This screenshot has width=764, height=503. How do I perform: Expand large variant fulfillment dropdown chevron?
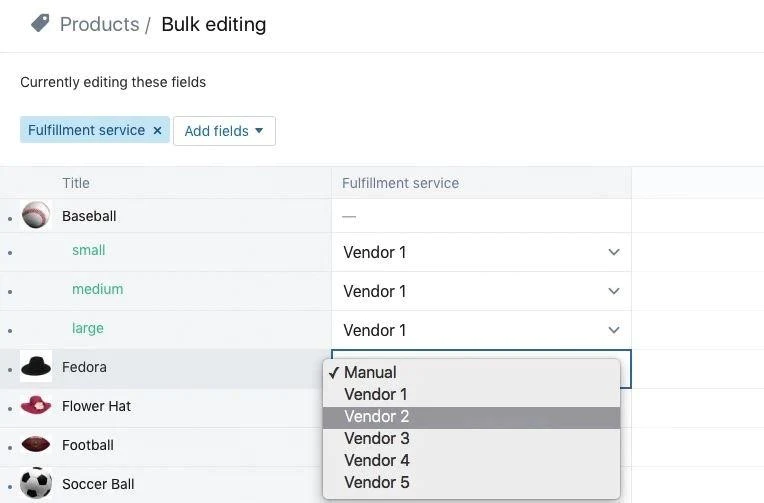[x=614, y=330]
